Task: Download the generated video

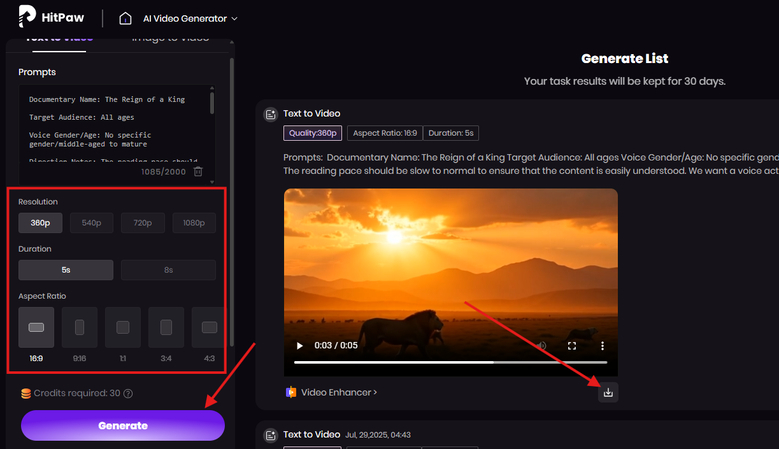Action: tap(608, 392)
